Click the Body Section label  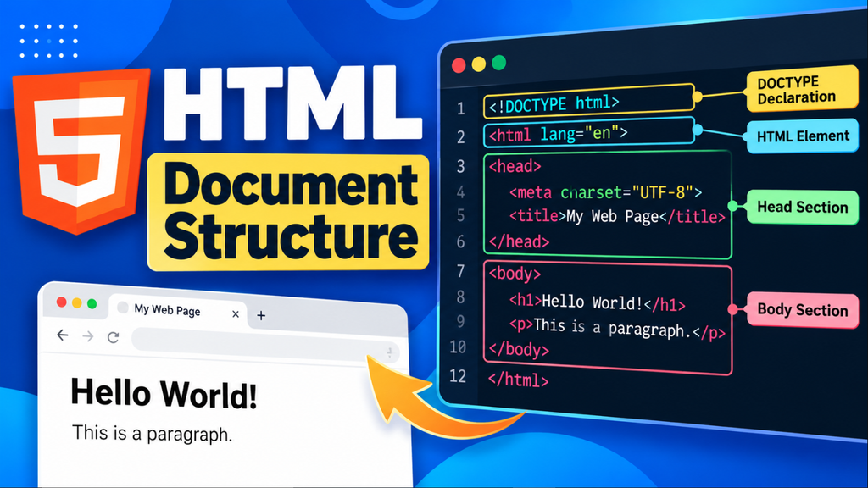click(803, 310)
